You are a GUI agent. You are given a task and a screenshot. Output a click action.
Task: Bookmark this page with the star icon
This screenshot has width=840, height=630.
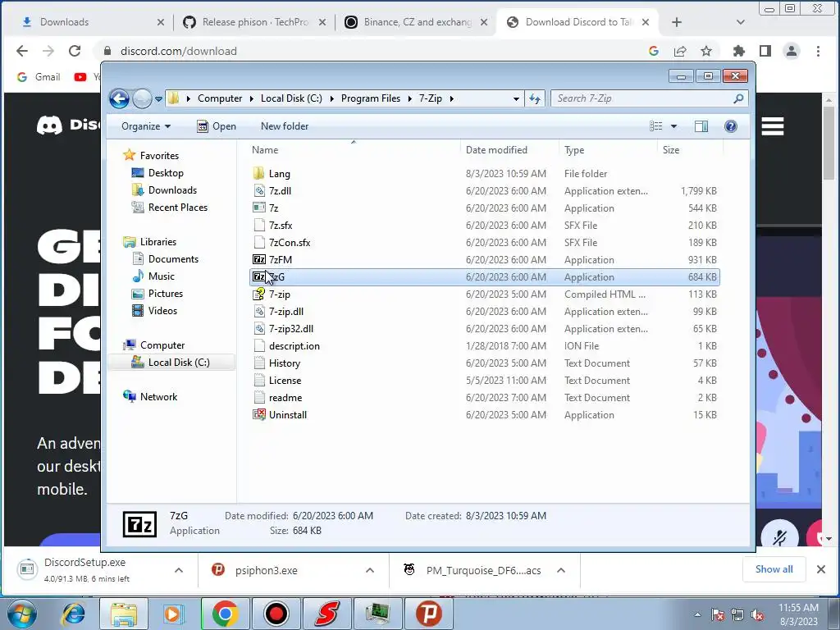click(706, 51)
